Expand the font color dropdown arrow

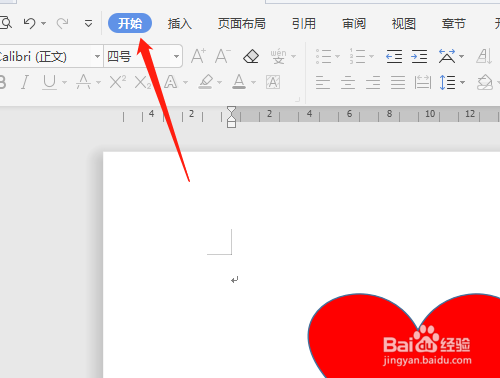[x=254, y=82]
